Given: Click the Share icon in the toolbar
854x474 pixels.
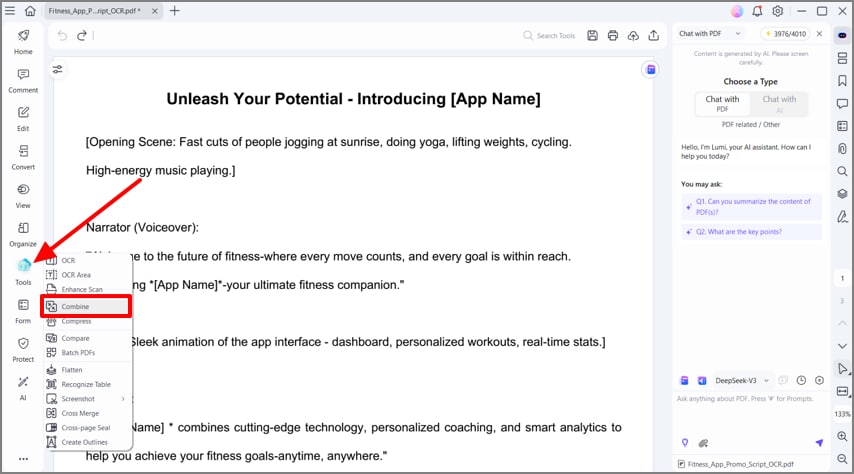Looking at the screenshot, I should pyautogui.click(x=654, y=36).
